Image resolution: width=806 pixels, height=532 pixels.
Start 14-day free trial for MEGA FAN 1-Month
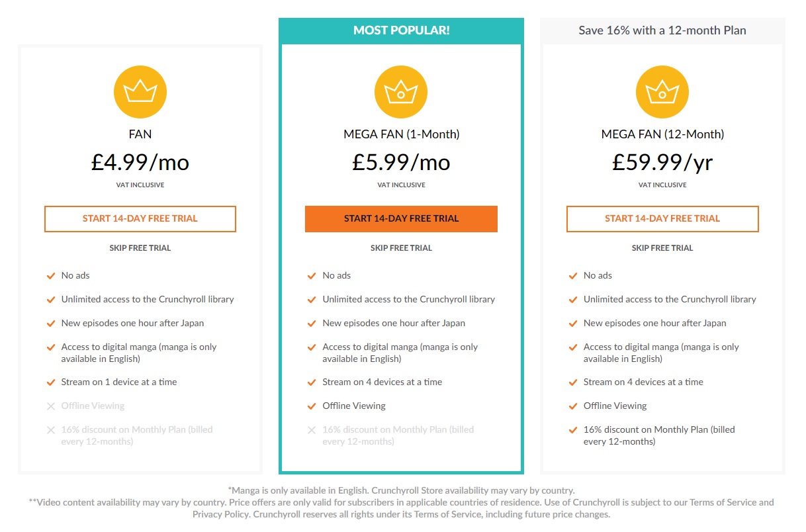click(401, 219)
